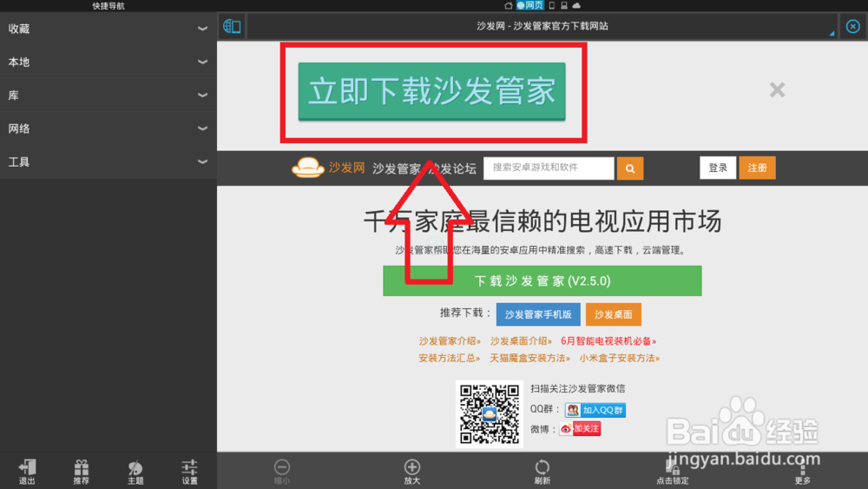
Task: Click the 加关注 Weibo button
Action: (x=580, y=429)
